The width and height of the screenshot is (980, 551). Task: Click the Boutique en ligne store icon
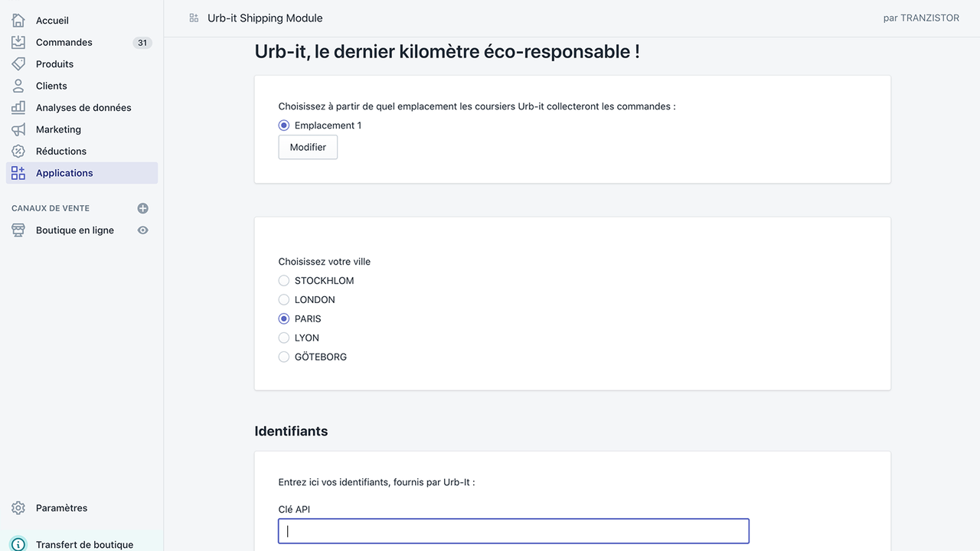[x=18, y=230]
